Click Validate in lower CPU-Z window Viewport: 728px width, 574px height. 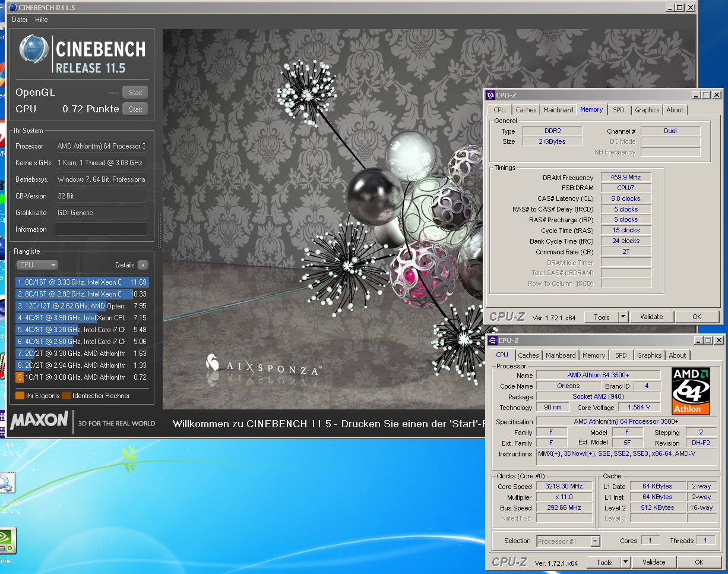(x=654, y=563)
